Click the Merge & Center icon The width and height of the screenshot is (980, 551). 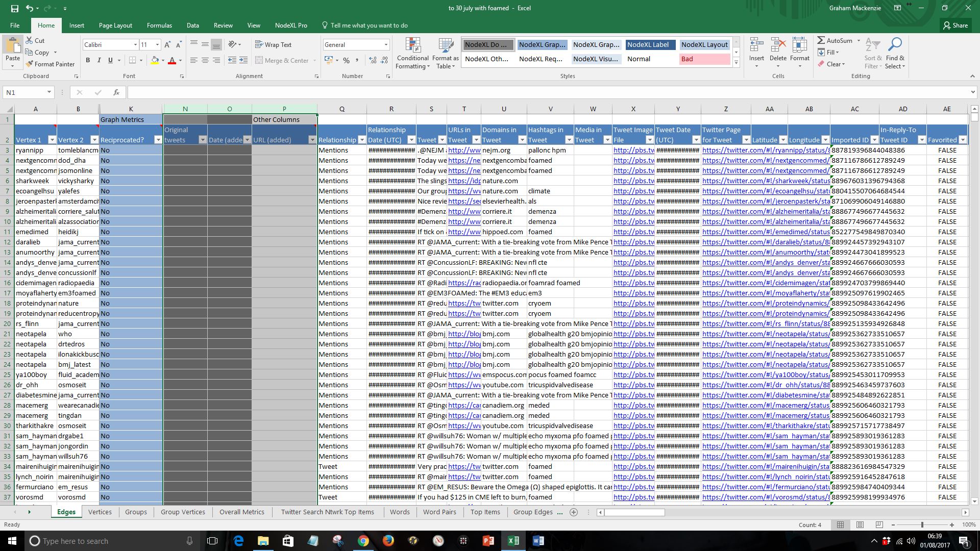[x=259, y=60]
